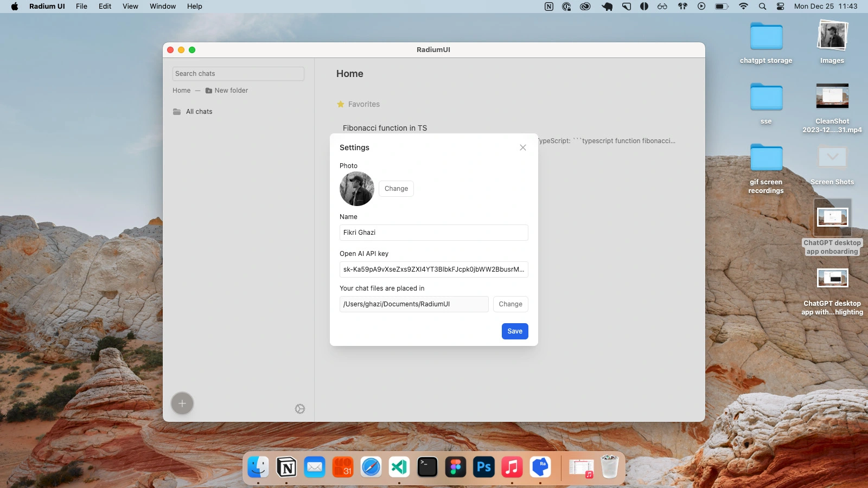Screen dimensions: 868x488
Task: Click the battery status icon
Action: coord(722,7)
